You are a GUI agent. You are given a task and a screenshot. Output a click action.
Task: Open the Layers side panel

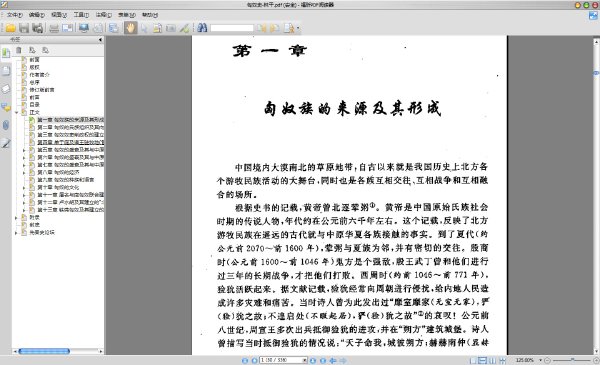point(6,89)
